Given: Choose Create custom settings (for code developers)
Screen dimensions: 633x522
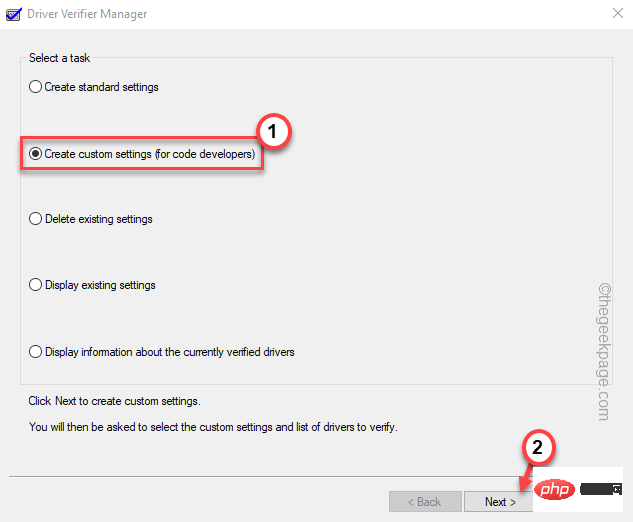Looking at the screenshot, I should pos(142,154).
